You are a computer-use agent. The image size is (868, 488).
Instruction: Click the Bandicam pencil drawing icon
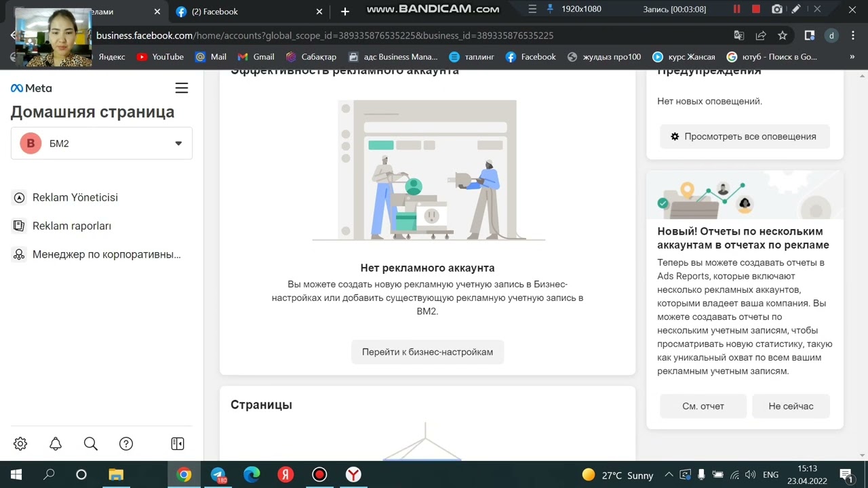click(796, 9)
